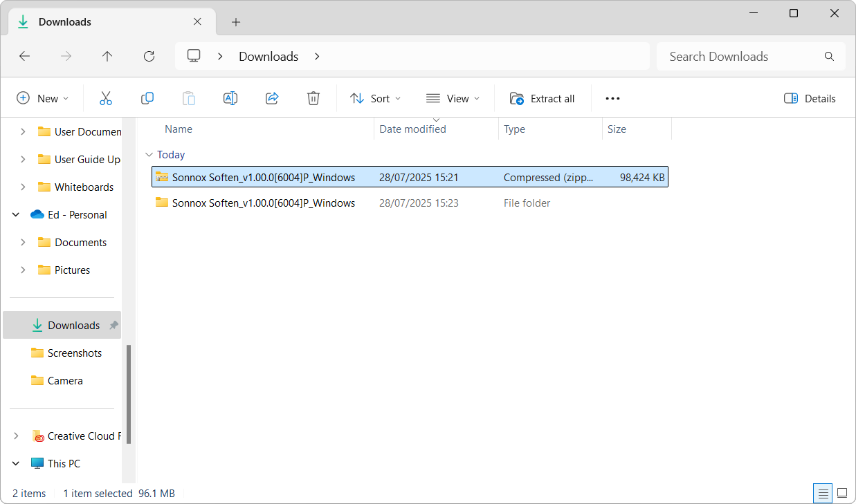Click the OneDrive cloud icon for Ed - Personal
The width and height of the screenshot is (856, 504).
coord(37,214)
